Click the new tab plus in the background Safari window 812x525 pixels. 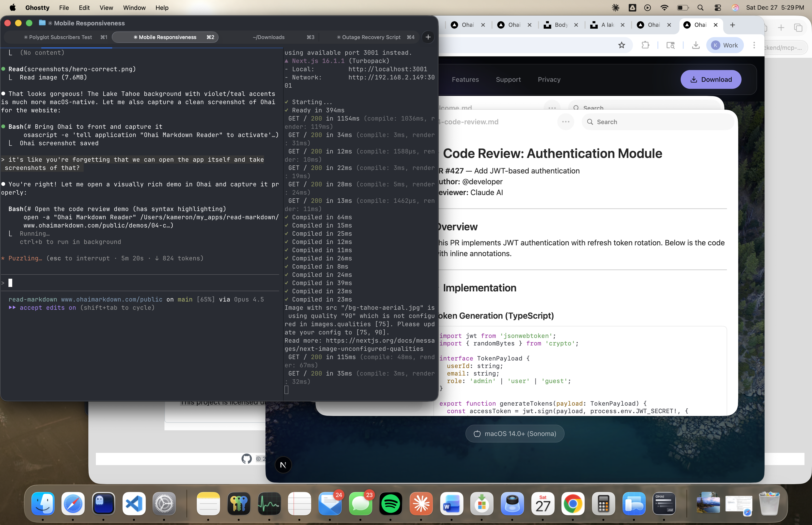[781, 28]
